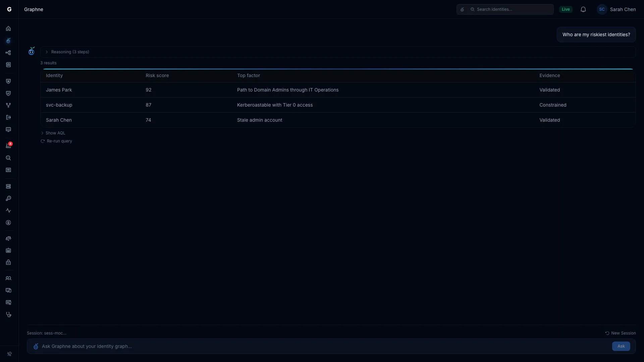Open the notifications bell

(x=583, y=9)
